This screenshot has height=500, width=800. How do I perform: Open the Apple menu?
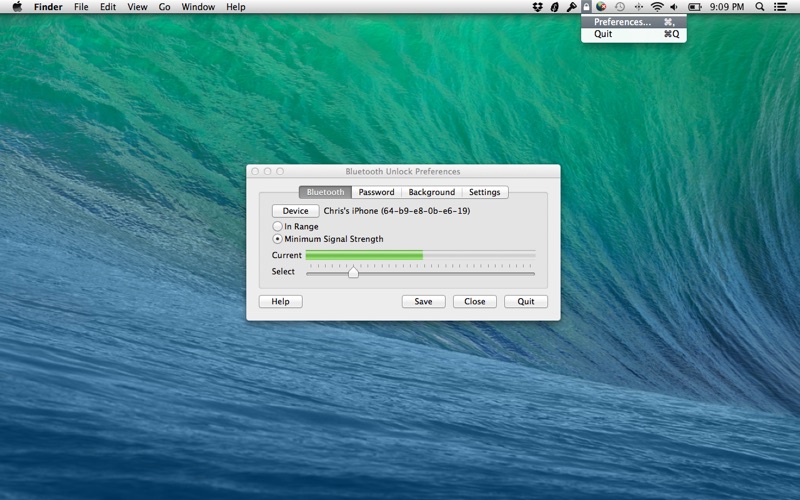[x=17, y=7]
